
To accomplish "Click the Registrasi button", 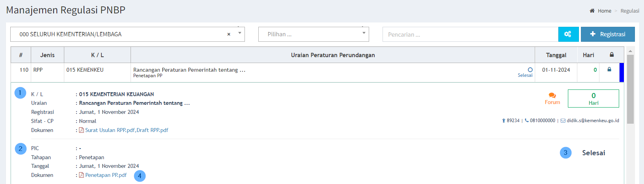I will point(607,34).
